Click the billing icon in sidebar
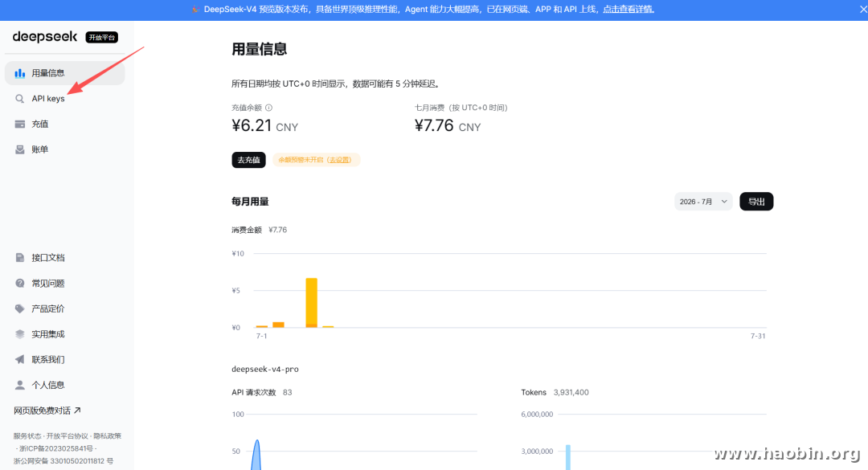This screenshot has width=868, height=470. coord(20,149)
